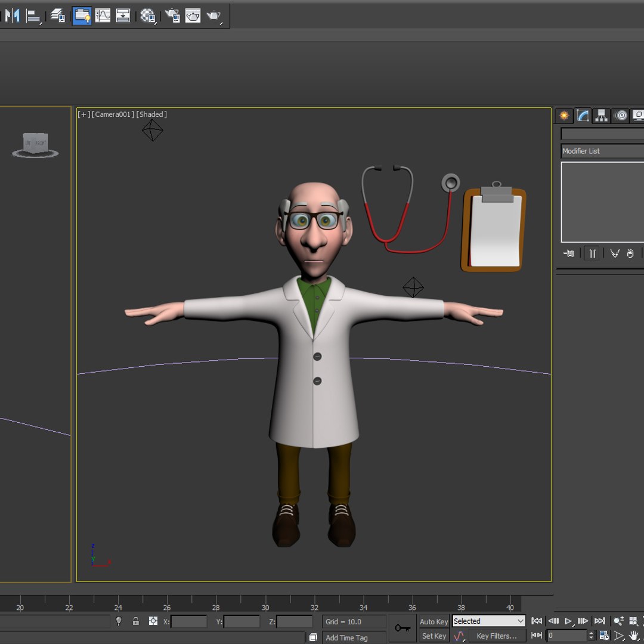Open the Curve Editor
The width and height of the screenshot is (644, 644).
103,16
